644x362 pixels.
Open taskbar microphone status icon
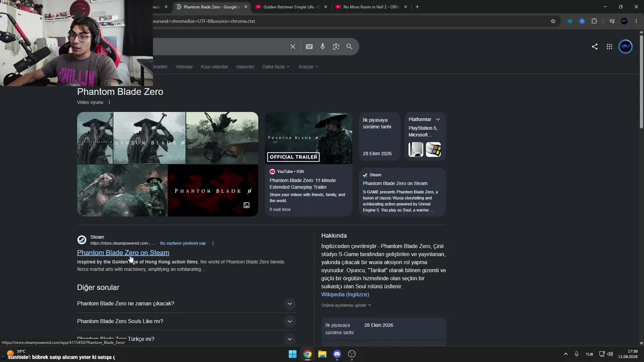click(577, 354)
